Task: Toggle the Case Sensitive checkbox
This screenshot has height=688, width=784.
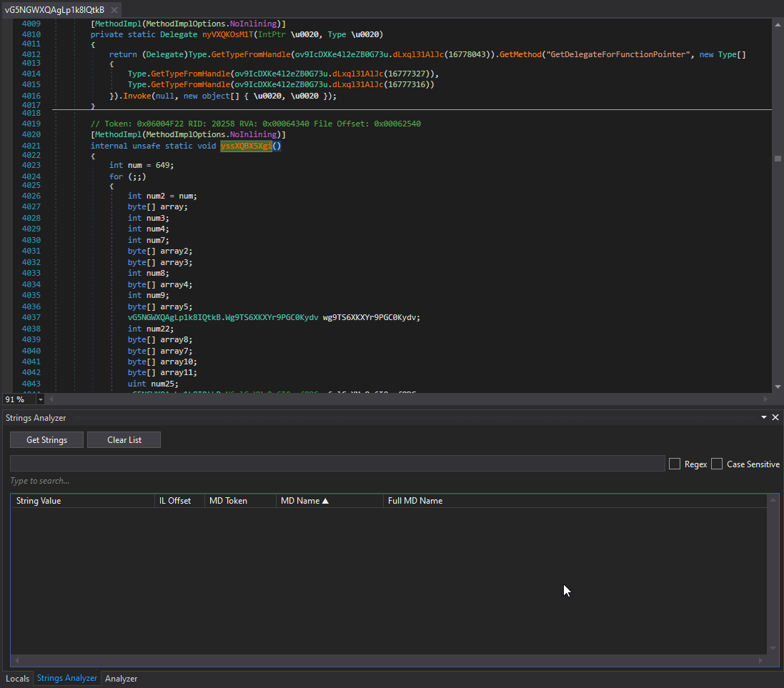Action: 717,464
